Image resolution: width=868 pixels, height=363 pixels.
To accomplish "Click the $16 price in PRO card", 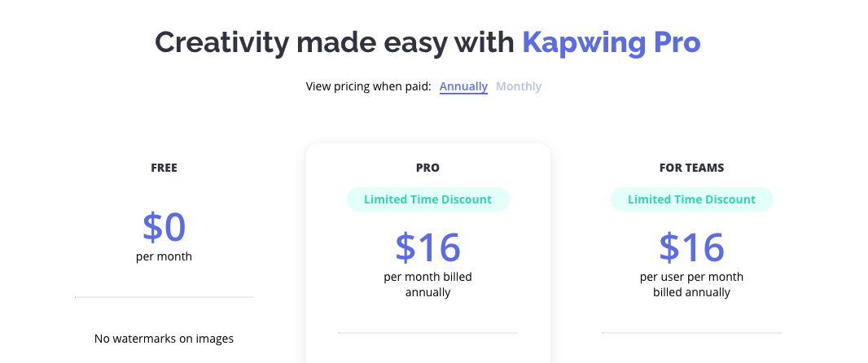I will [x=427, y=247].
